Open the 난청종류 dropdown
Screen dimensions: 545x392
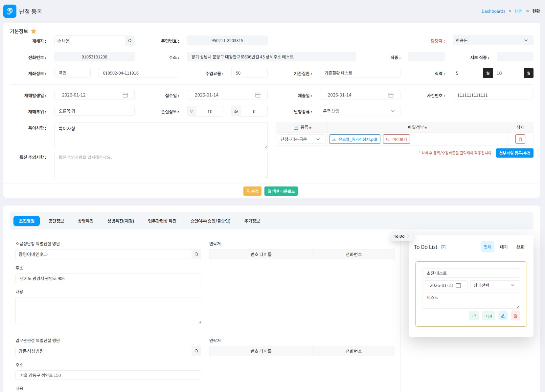click(x=360, y=111)
